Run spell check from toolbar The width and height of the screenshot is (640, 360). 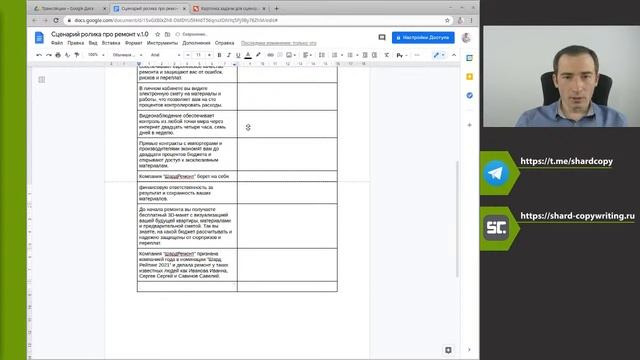(67, 55)
